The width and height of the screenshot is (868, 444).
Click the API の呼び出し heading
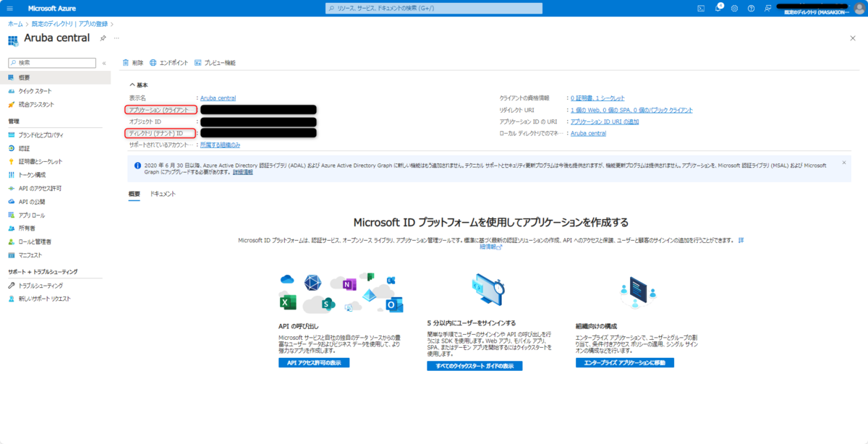(x=299, y=326)
